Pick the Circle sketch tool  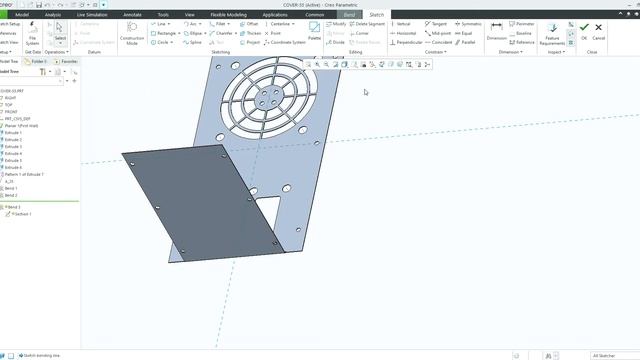(x=160, y=42)
